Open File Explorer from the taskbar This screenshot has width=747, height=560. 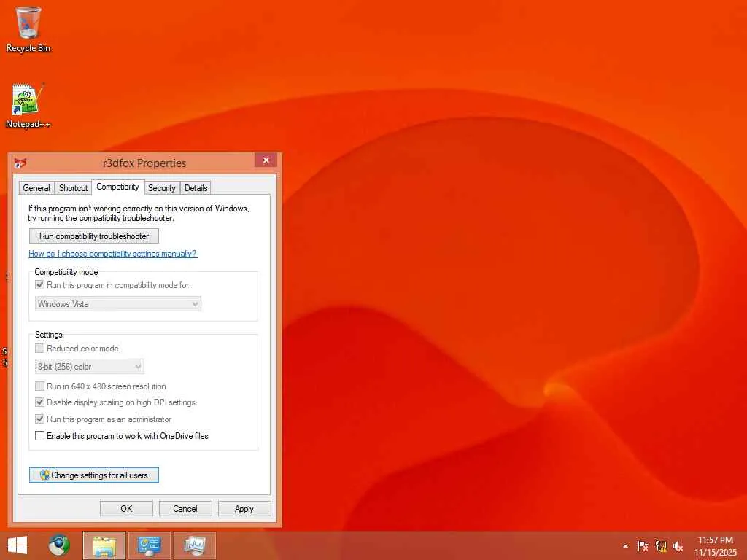point(104,545)
